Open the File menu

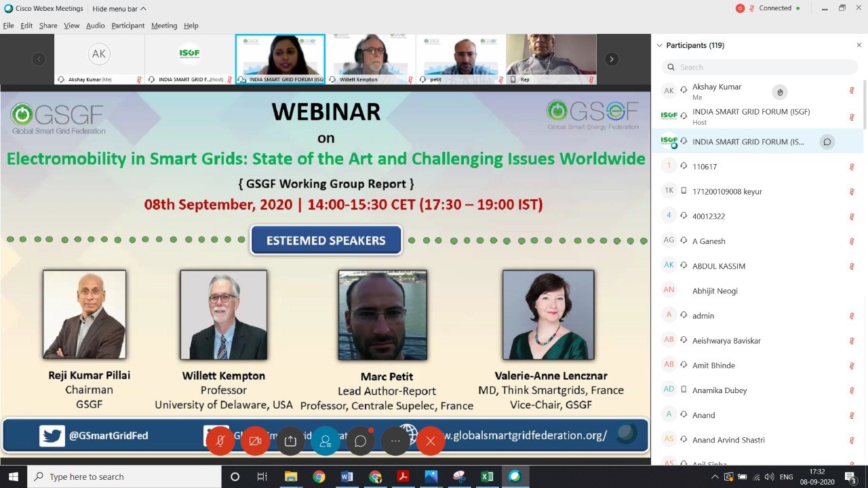(8, 26)
